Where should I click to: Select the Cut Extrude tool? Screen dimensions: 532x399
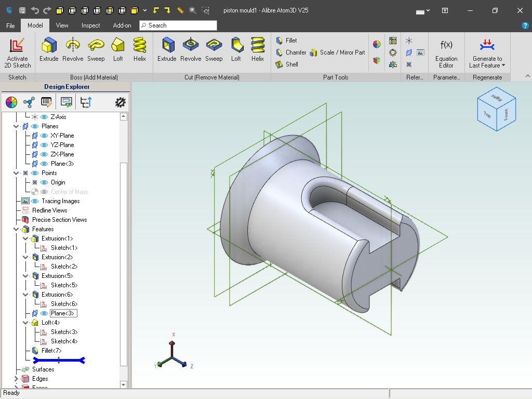click(167, 49)
